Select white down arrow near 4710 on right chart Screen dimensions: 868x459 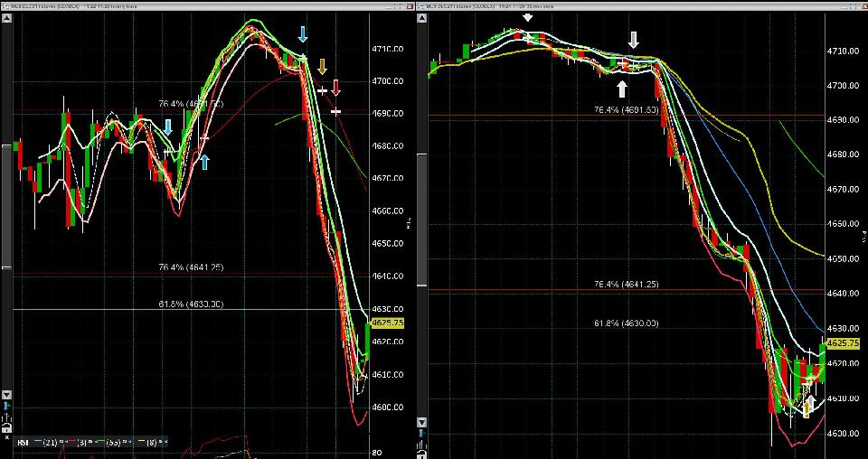(x=634, y=39)
